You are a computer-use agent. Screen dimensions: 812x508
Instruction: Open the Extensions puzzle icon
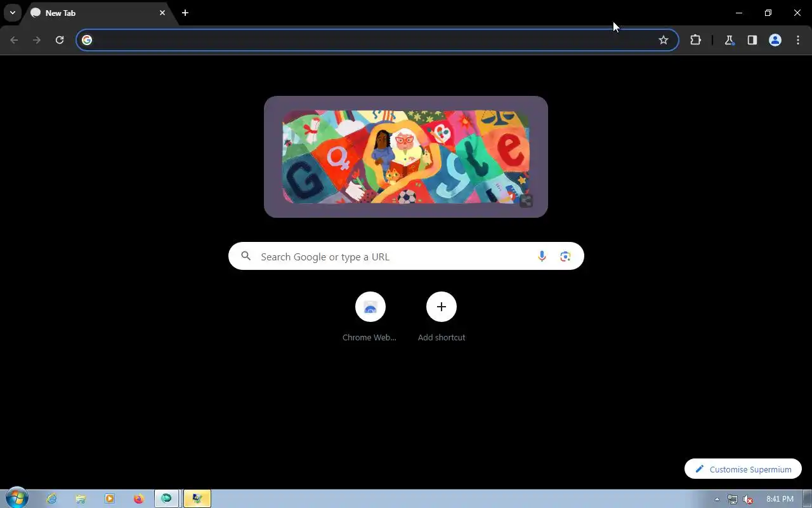[x=695, y=40]
